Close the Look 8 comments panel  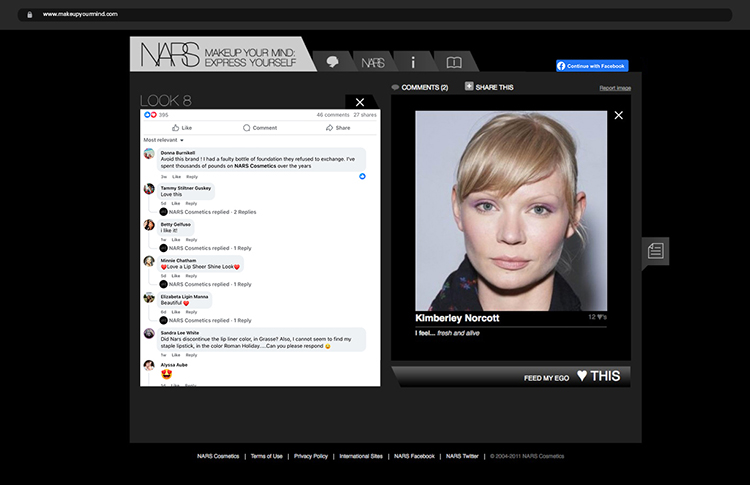coord(361,102)
